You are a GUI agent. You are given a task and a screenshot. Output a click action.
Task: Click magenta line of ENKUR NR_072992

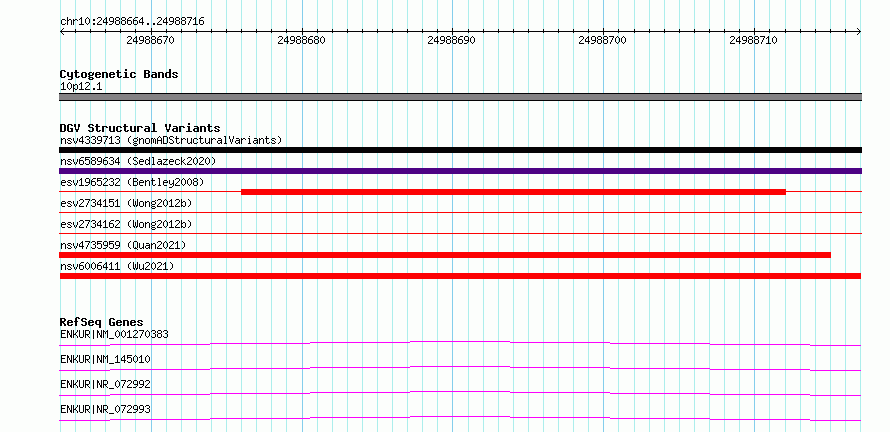pyautogui.click(x=460, y=393)
